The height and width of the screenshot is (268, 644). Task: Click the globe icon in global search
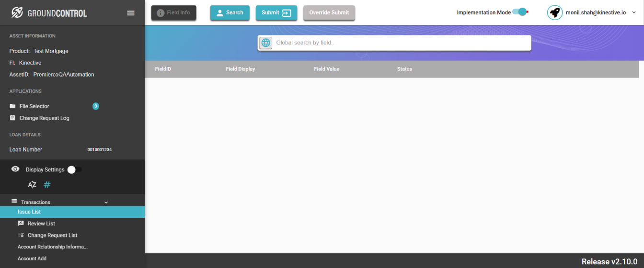(265, 43)
